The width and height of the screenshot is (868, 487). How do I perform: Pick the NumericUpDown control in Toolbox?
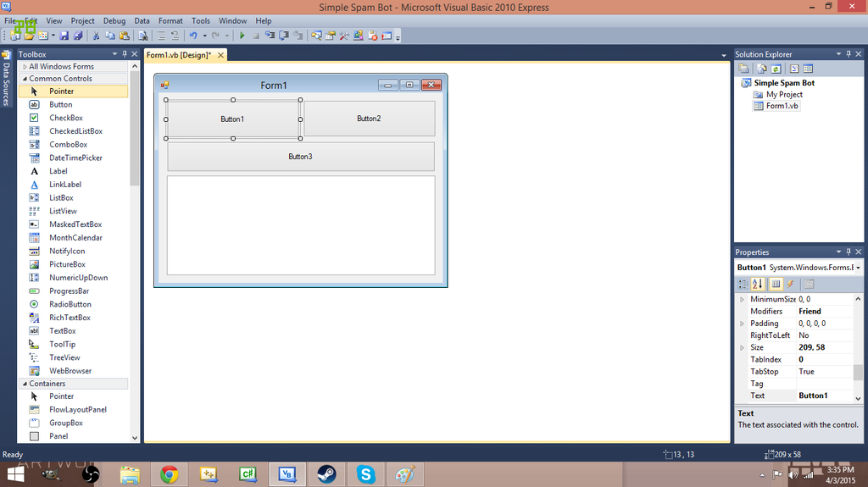(x=74, y=278)
